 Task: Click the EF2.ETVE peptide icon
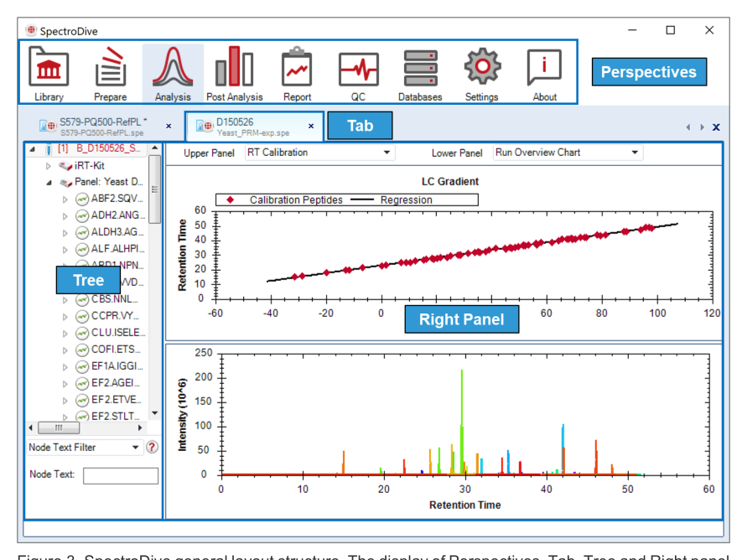coord(82,400)
